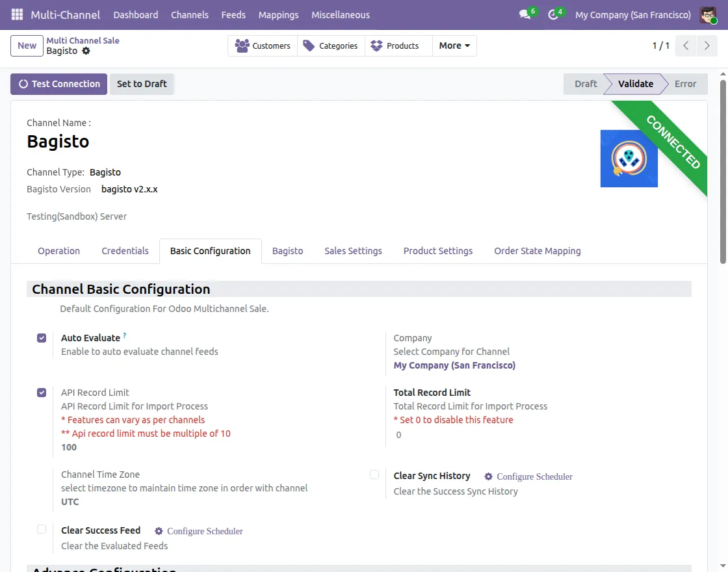The image size is (728, 572).
Task: Open the Mappings menu
Action: tap(279, 15)
